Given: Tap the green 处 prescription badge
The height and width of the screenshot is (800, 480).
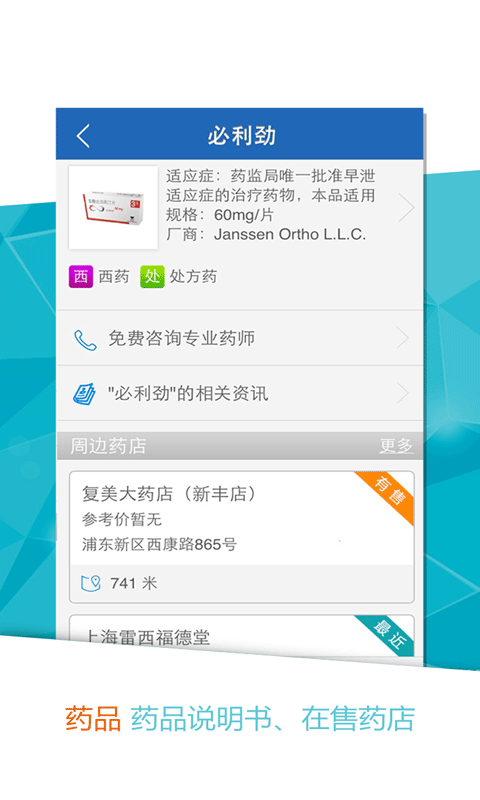Looking at the screenshot, I should [x=152, y=277].
